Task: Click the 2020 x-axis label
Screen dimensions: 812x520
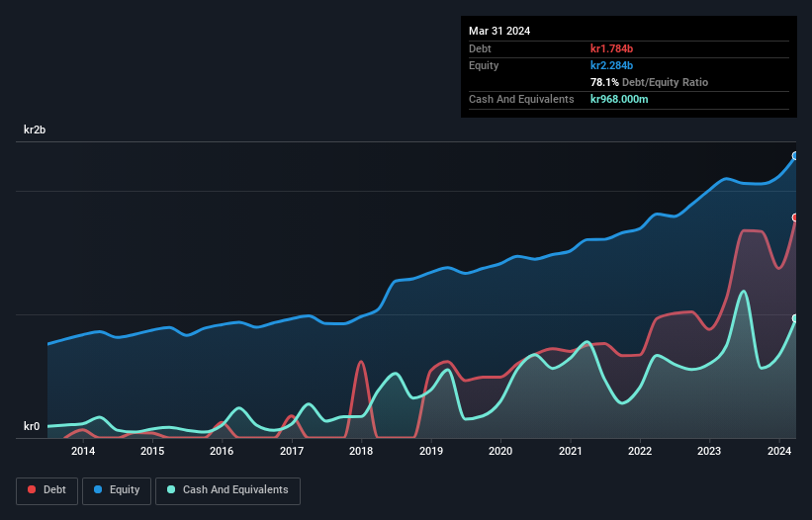Action: coord(500,451)
